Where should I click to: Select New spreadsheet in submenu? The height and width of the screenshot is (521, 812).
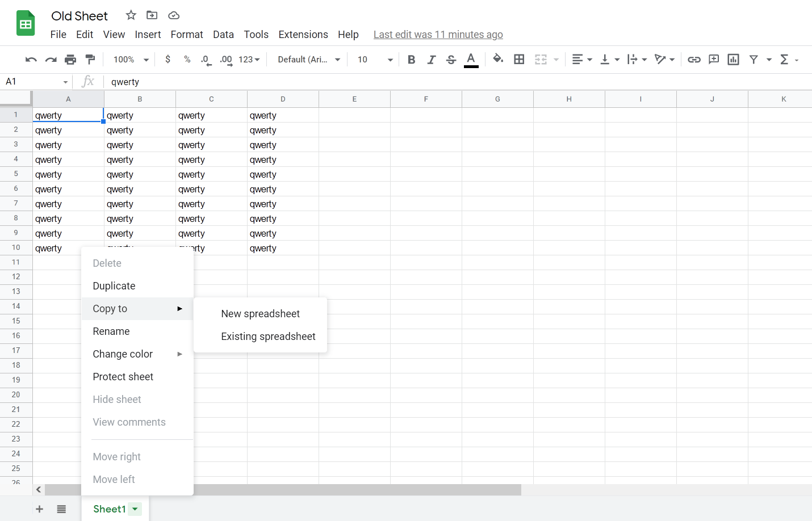pos(260,314)
